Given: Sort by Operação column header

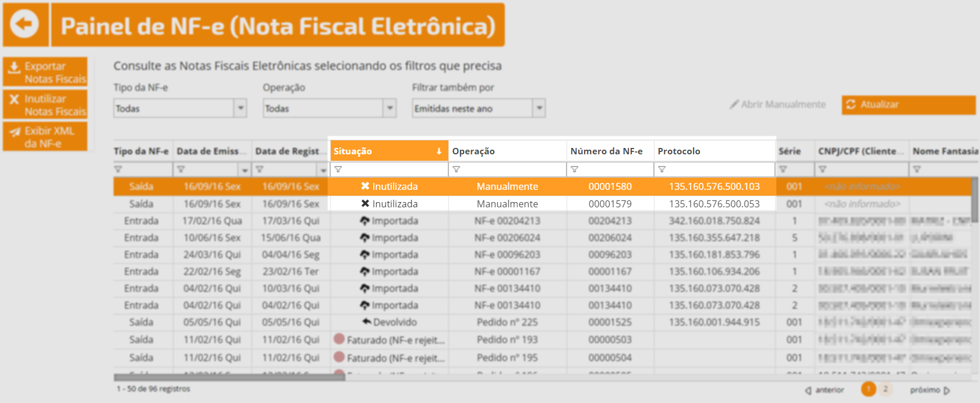Looking at the screenshot, I should (x=507, y=151).
